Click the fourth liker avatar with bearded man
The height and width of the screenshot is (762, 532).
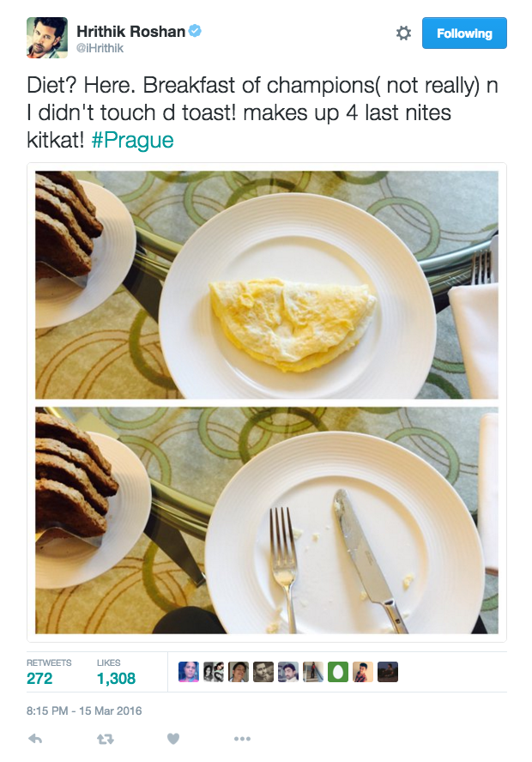[263, 672]
